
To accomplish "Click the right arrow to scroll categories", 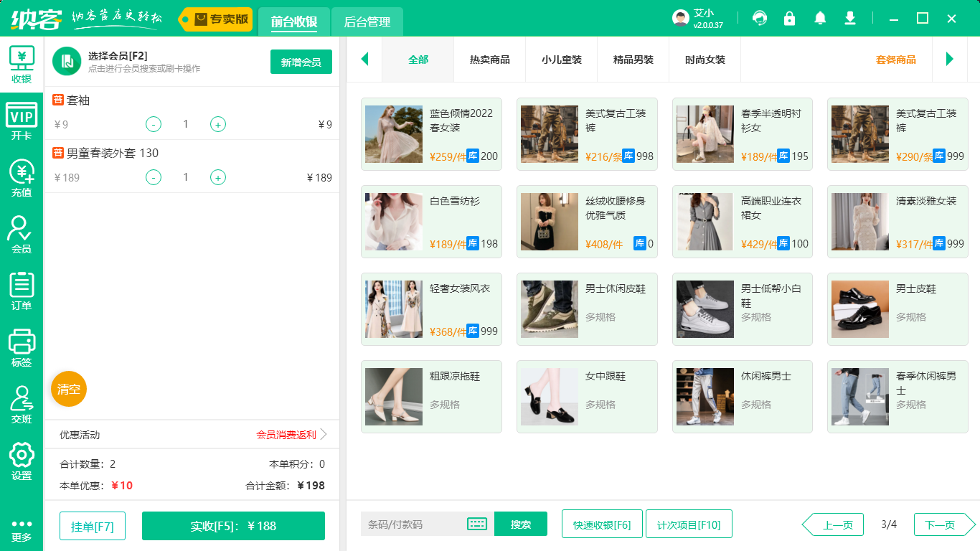I will [x=951, y=60].
